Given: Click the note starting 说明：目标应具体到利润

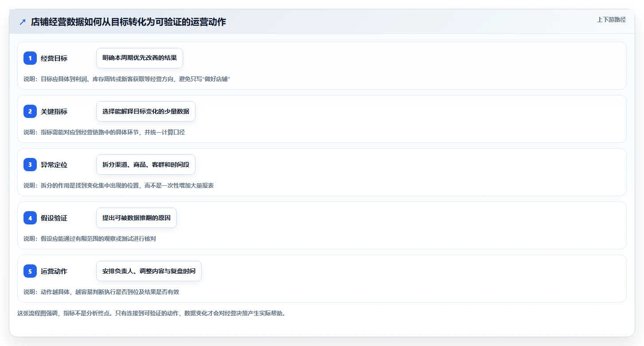Looking at the screenshot, I should click(x=127, y=79).
